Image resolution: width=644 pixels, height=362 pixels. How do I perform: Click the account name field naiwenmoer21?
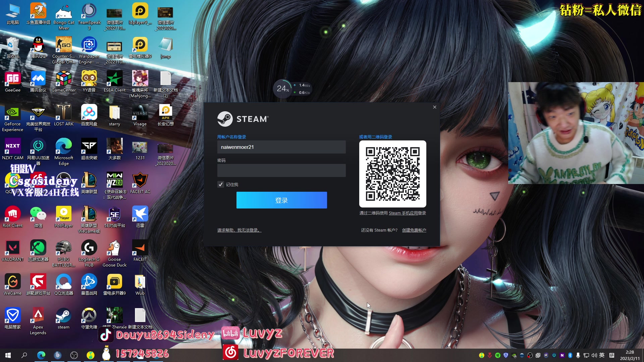pyautogui.click(x=281, y=147)
